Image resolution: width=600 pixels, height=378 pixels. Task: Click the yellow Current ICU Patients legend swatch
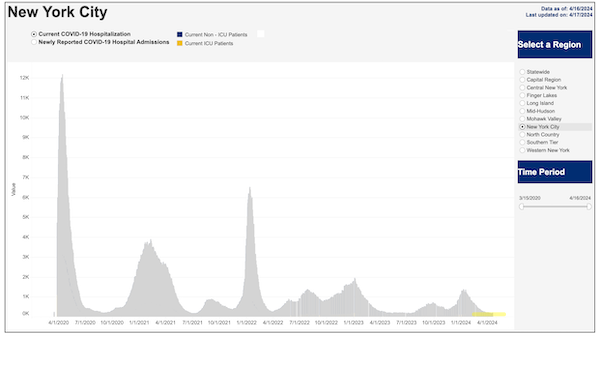(179, 43)
